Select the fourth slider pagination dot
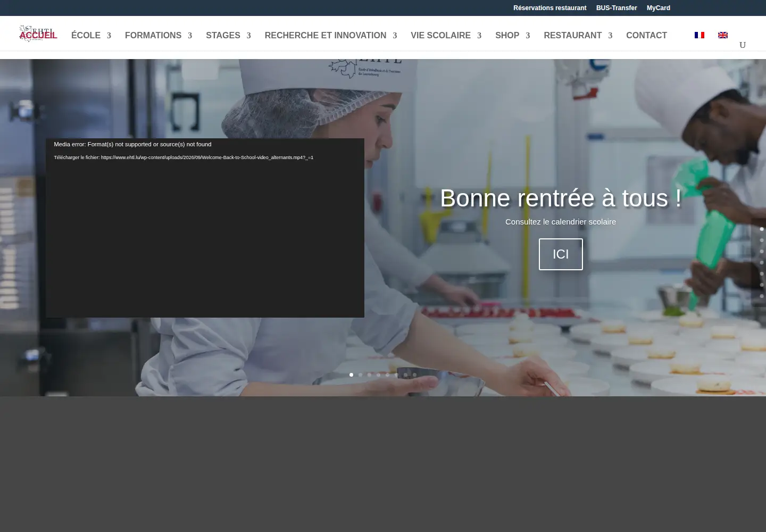This screenshot has height=532, width=766. (x=378, y=375)
